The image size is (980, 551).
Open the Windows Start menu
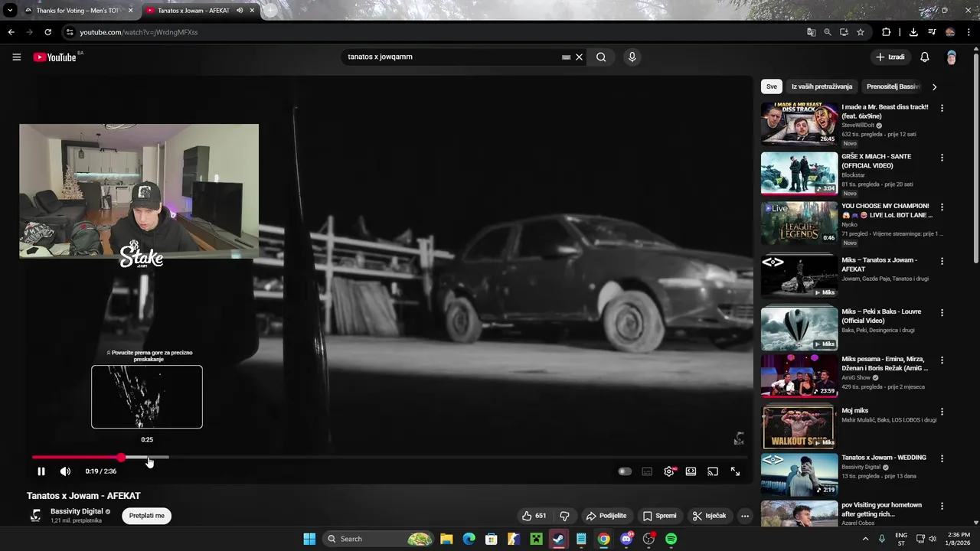pyautogui.click(x=309, y=539)
